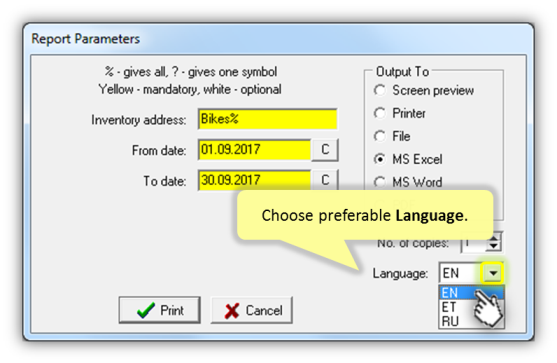
Task: Click the From date field
Action: click(x=254, y=150)
